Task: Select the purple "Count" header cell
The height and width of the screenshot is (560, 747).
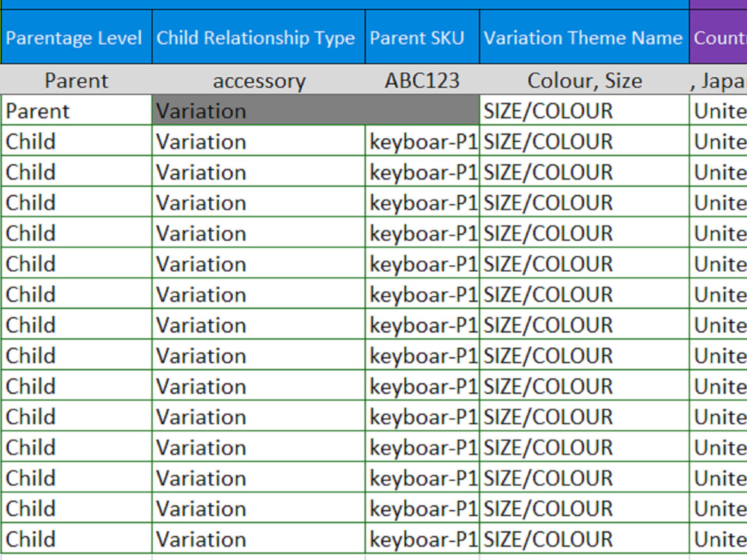Action: (719, 37)
